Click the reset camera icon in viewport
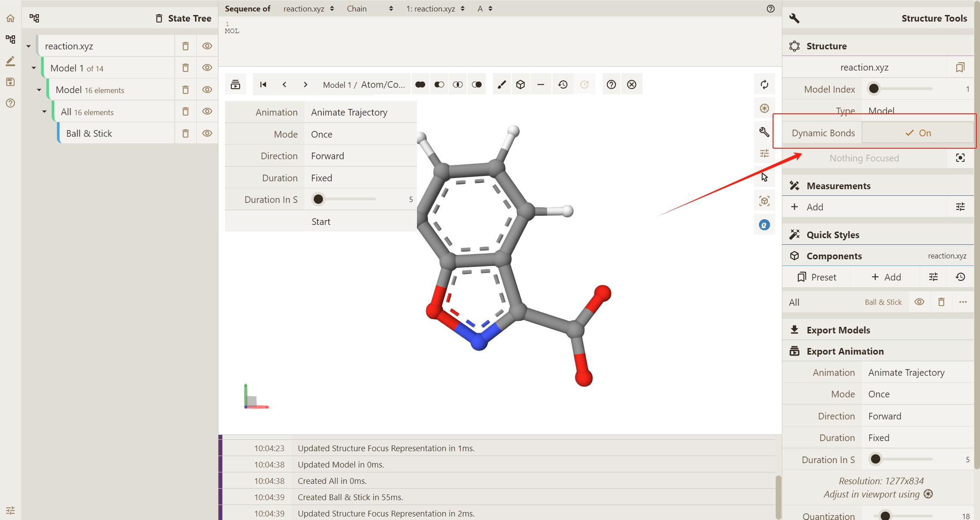The image size is (980, 520). (x=764, y=85)
